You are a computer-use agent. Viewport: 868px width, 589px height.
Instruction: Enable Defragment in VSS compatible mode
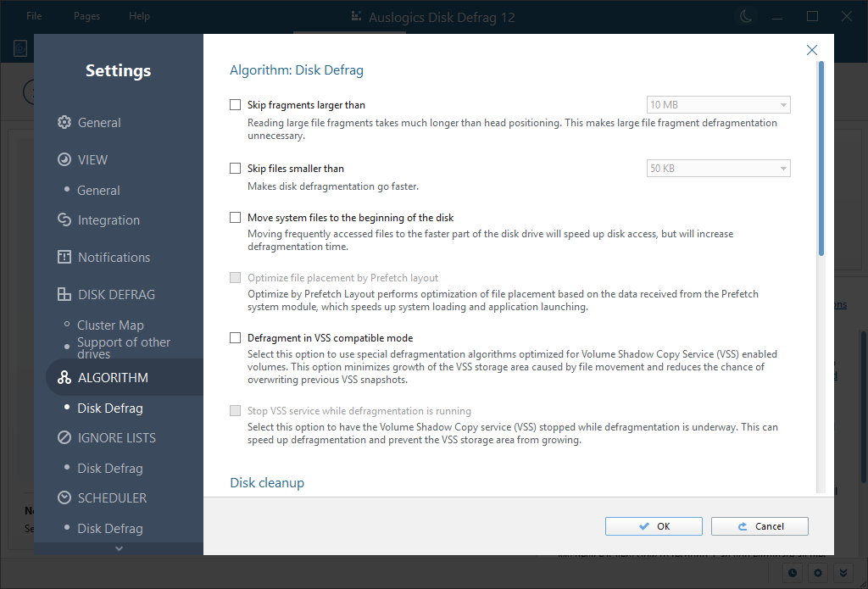(x=236, y=337)
